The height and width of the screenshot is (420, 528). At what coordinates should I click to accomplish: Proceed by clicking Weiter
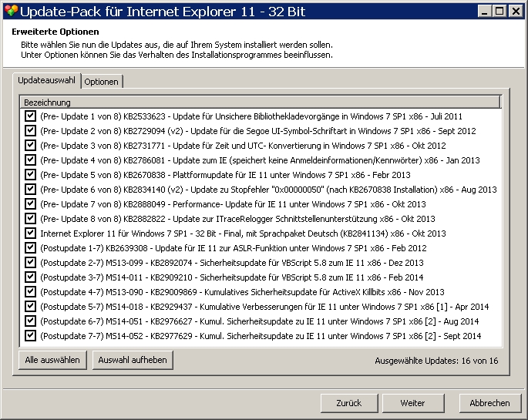[x=412, y=402]
